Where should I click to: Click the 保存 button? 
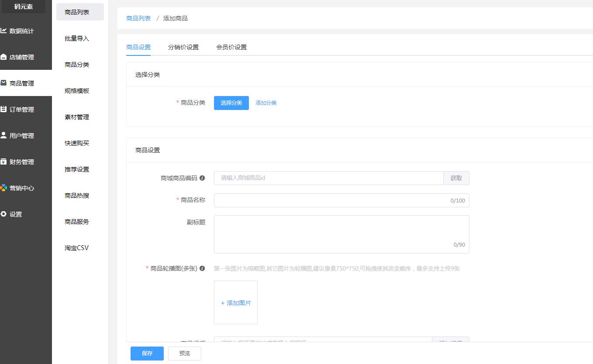pyautogui.click(x=147, y=354)
